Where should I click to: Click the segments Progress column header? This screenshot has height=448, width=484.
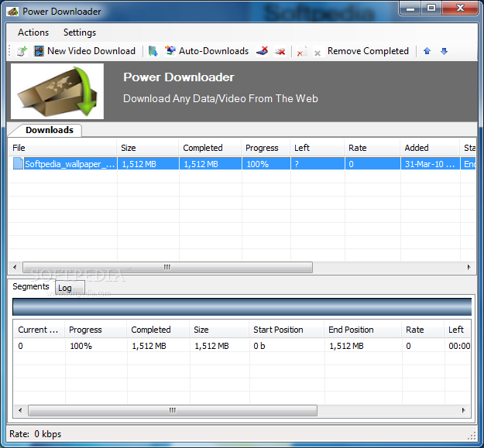point(96,330)
